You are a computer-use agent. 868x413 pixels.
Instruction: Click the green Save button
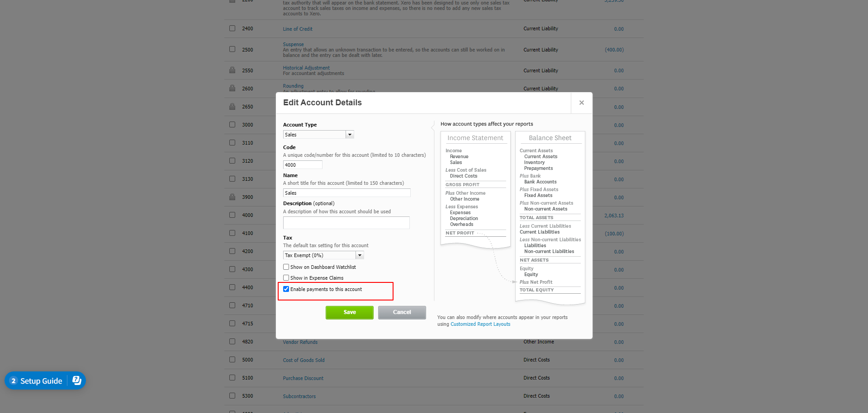[349, 312]
